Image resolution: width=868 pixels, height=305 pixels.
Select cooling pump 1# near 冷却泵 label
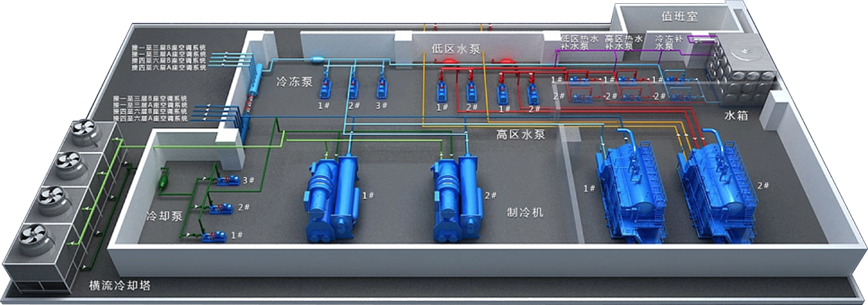tap(214, 237)
